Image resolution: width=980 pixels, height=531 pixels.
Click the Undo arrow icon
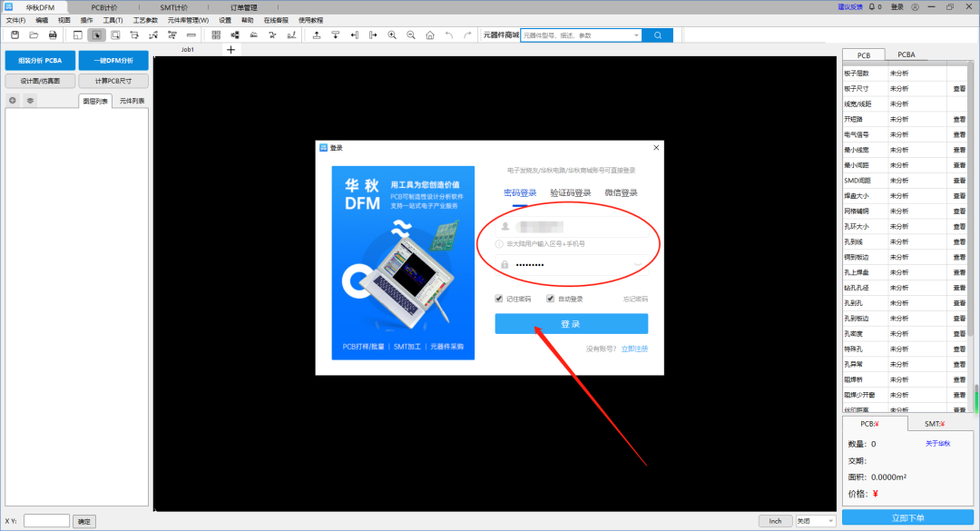pos(449,35)
